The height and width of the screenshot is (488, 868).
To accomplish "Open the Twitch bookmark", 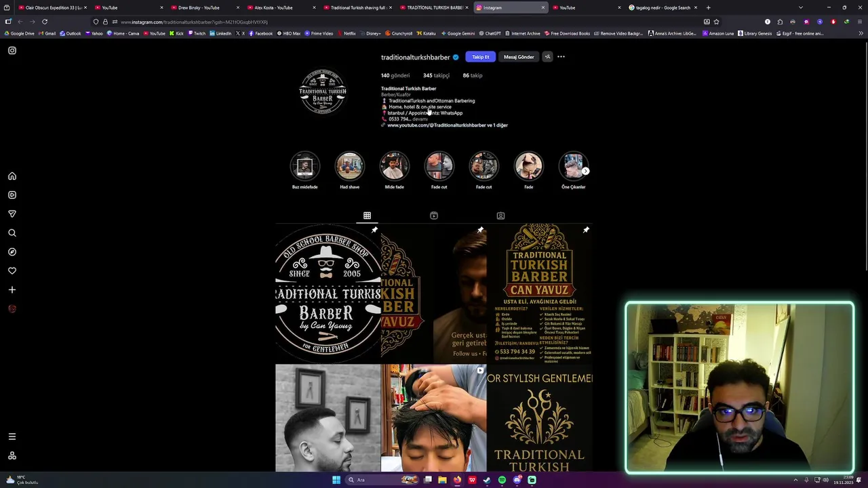I will coord(197,33).
